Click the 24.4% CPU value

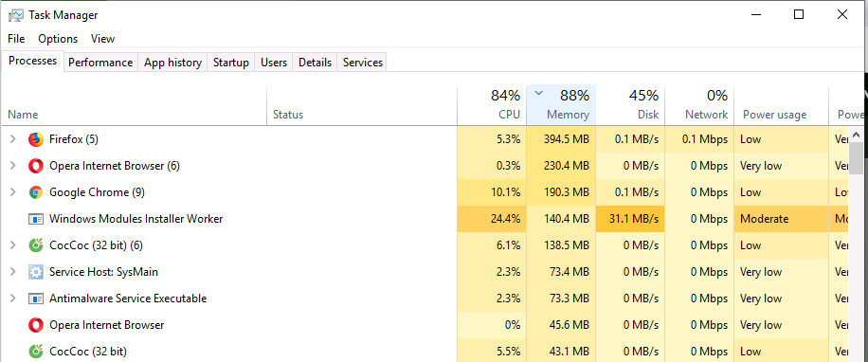tap(505, 219)
